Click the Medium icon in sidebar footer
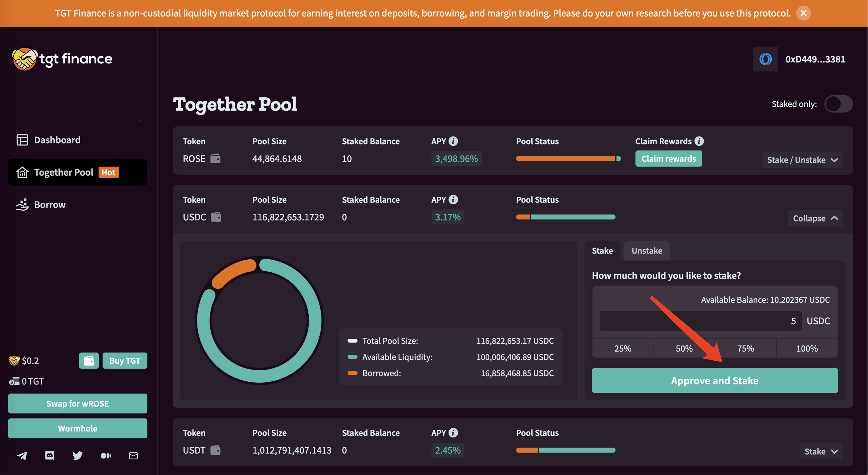868x475 pixels. coord(105,455)
